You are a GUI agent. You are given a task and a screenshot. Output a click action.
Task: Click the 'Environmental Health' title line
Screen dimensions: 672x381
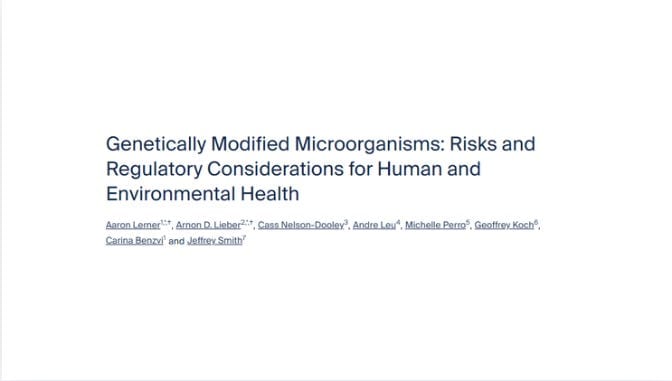pos(202,194)
